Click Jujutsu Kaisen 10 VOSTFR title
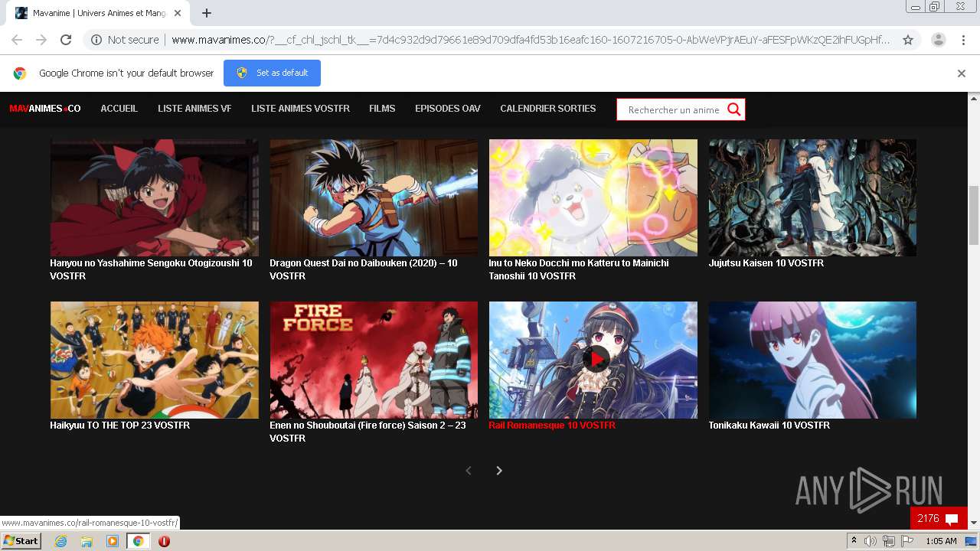The width and height of the screenshot is (980, 551). click(766, 263)
